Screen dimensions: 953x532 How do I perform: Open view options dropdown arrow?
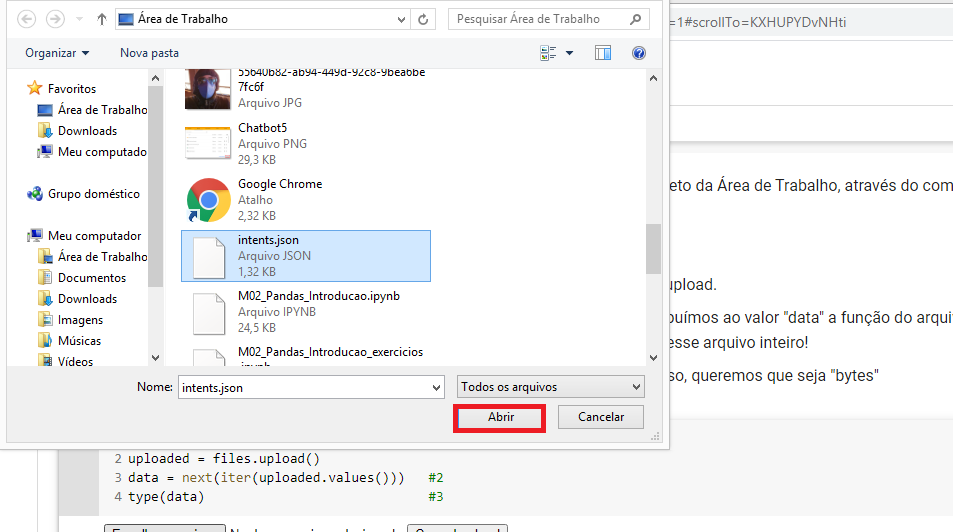tap(569, 53)
